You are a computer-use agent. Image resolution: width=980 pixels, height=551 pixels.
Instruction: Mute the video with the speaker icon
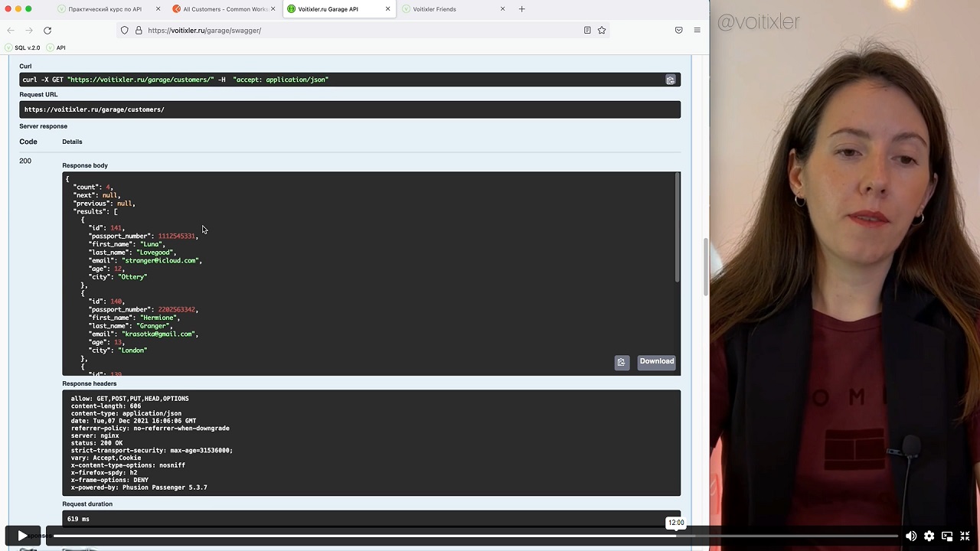[910, 536]
